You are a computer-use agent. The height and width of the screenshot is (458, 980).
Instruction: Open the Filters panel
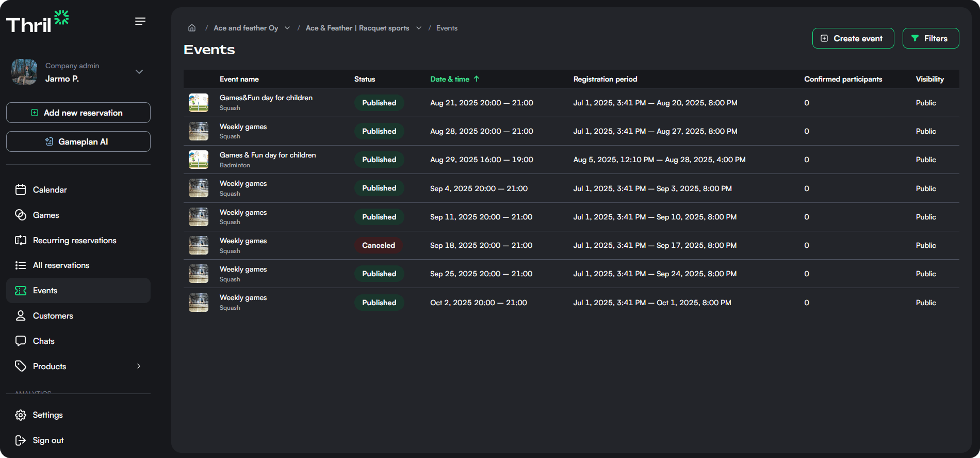(x=930, y=38)
